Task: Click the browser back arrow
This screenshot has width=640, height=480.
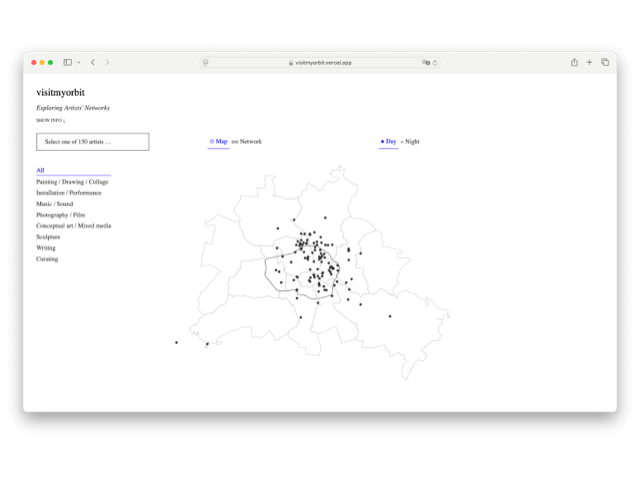Action: point(93,62)
